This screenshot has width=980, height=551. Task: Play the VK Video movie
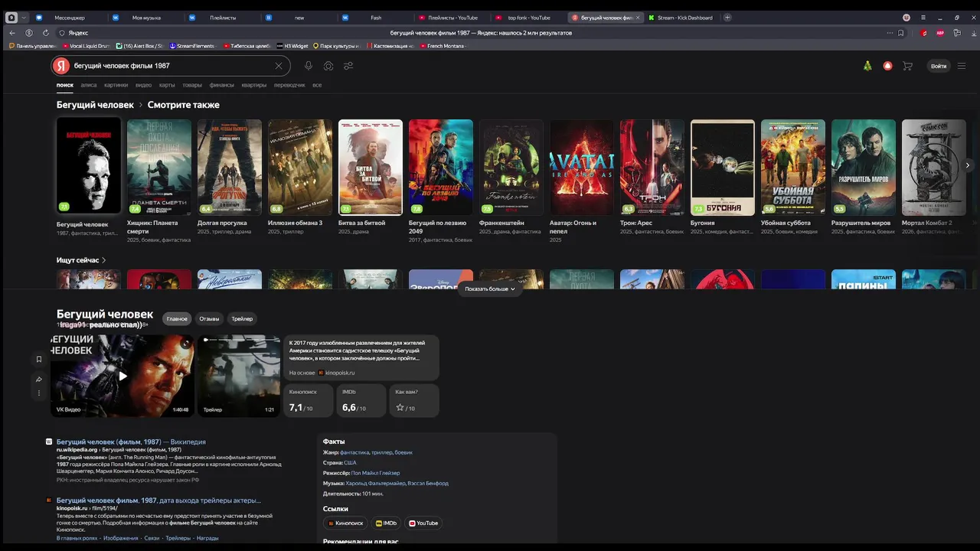click(x=122, y=376)
